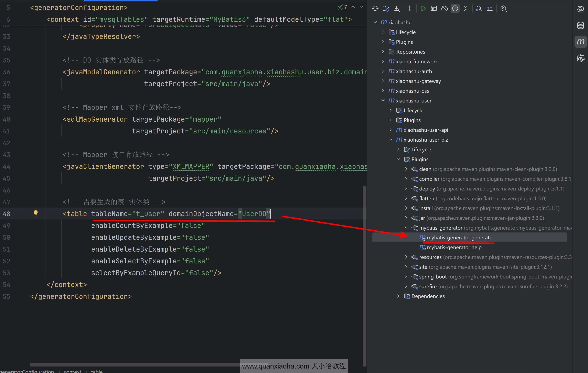
Task: Expand the xiaohashu-gateway module
Action: click(383, 81)
